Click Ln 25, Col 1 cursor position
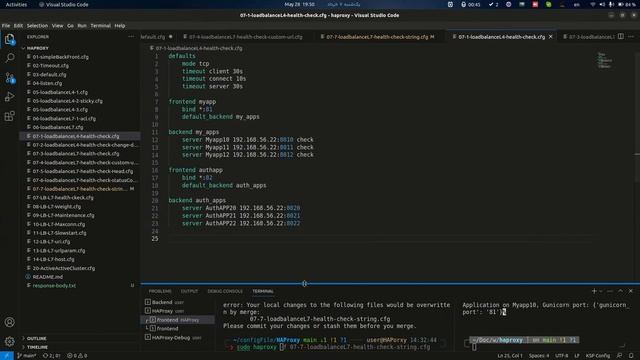The image size is (640, 360). [510, 356]
